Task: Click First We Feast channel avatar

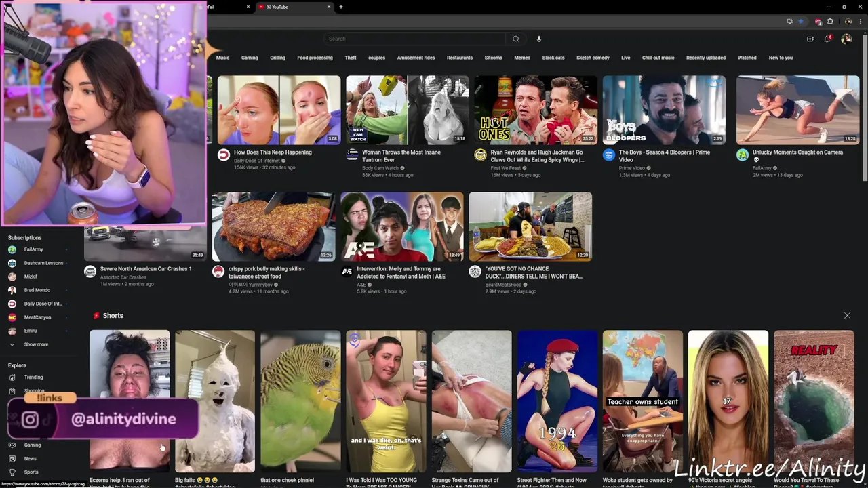Action: (480, 155)
